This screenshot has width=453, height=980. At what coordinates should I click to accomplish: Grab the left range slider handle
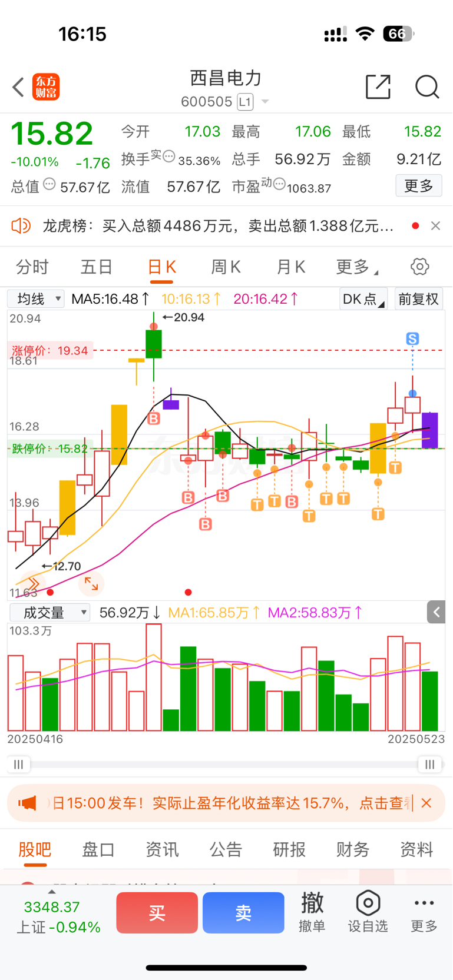(x=19, y=765)
